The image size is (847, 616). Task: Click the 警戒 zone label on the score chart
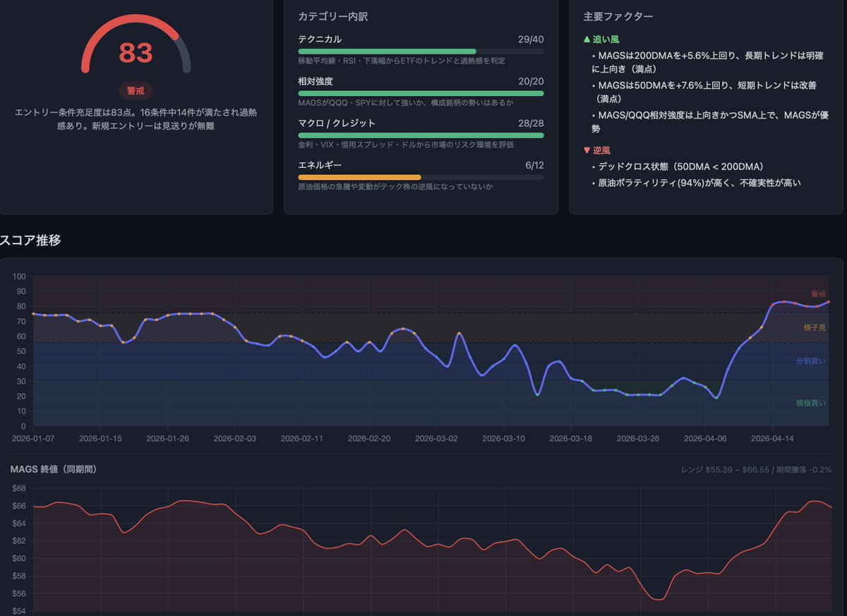point(818,293)
